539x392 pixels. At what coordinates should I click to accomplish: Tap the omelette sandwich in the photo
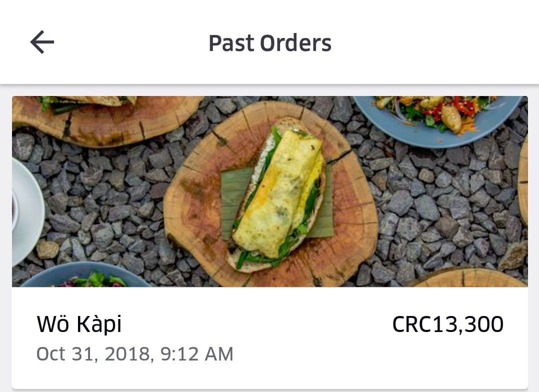click(279, 194)
